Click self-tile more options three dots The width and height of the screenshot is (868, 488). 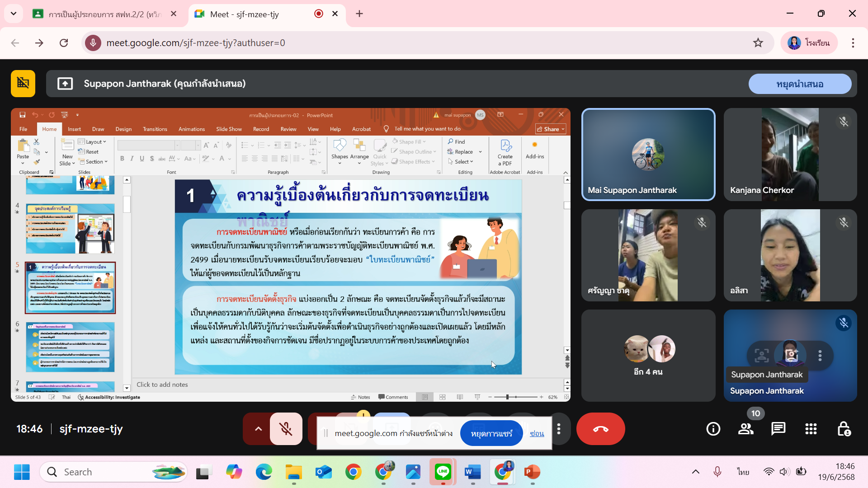[820, 356]
